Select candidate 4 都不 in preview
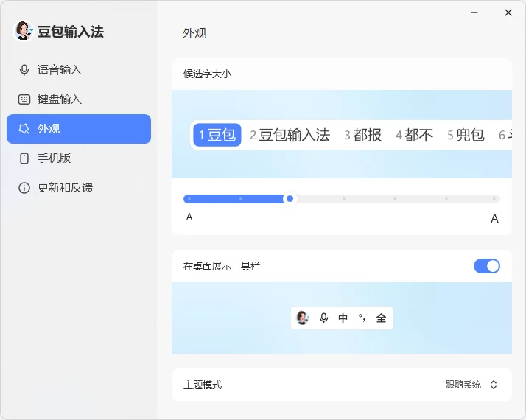 click(414, 135)
